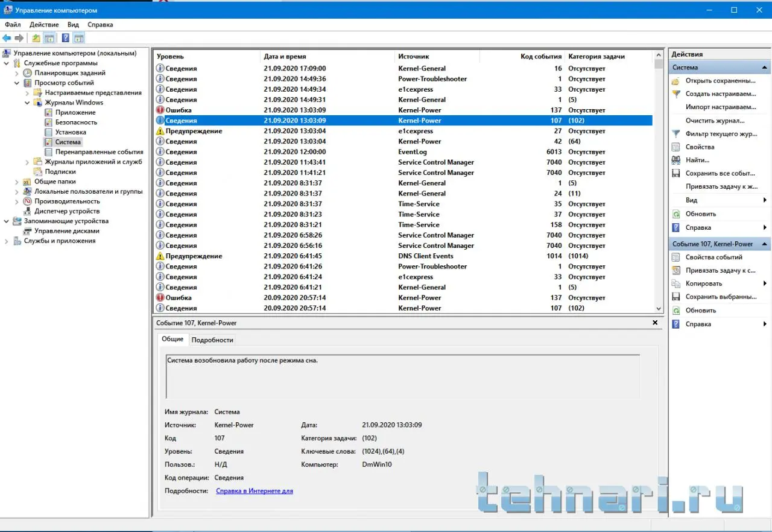Screen dimensions: 772x532
Task: Click the error icon on the 20.09.2020 20:57:14 row
Action: coord(160,298)
